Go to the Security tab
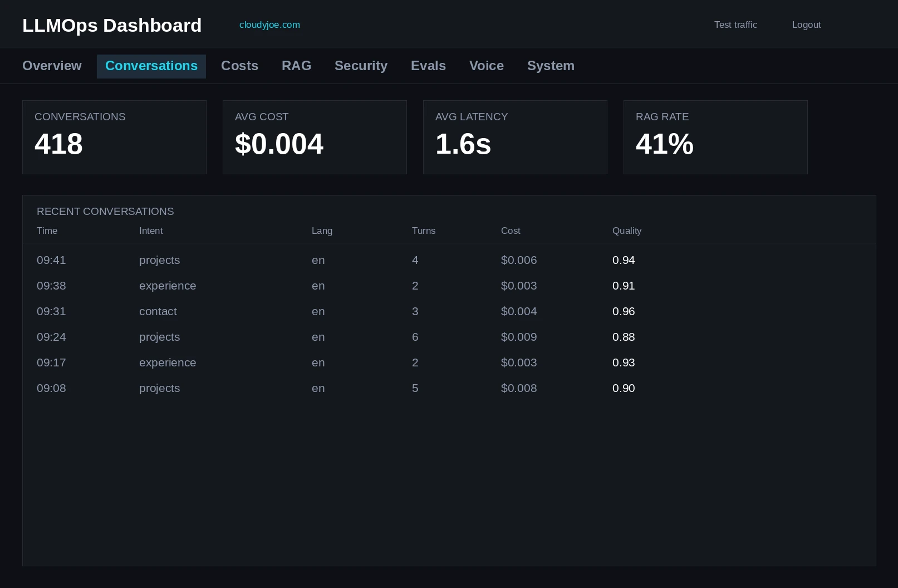The image size is (898, 588). pyautogui.click(x=361, y=66)
